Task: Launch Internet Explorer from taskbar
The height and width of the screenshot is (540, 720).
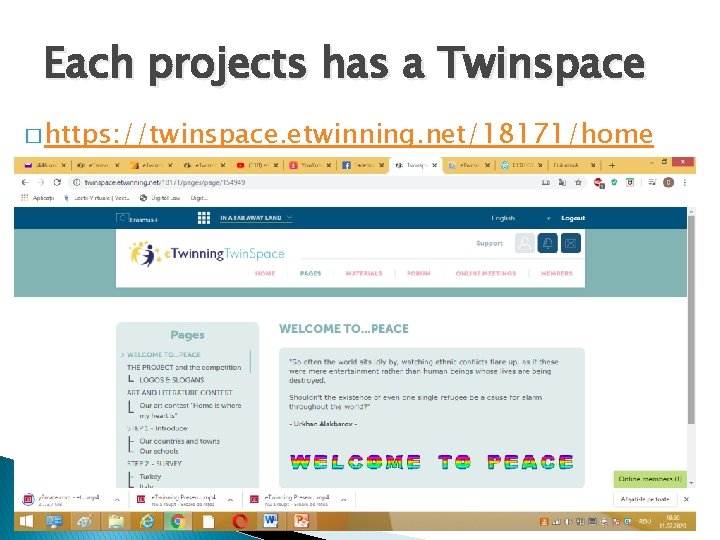Action: 147,521
